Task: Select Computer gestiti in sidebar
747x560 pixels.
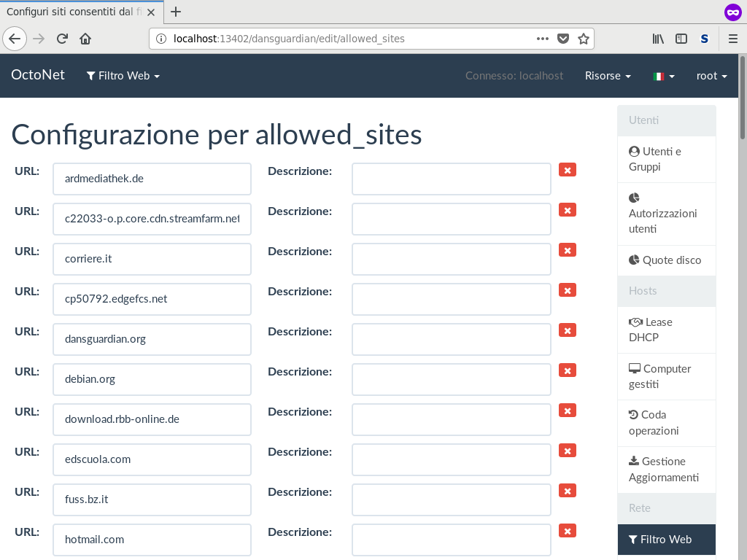Action: pyautogui.click(x=667, y=376)
